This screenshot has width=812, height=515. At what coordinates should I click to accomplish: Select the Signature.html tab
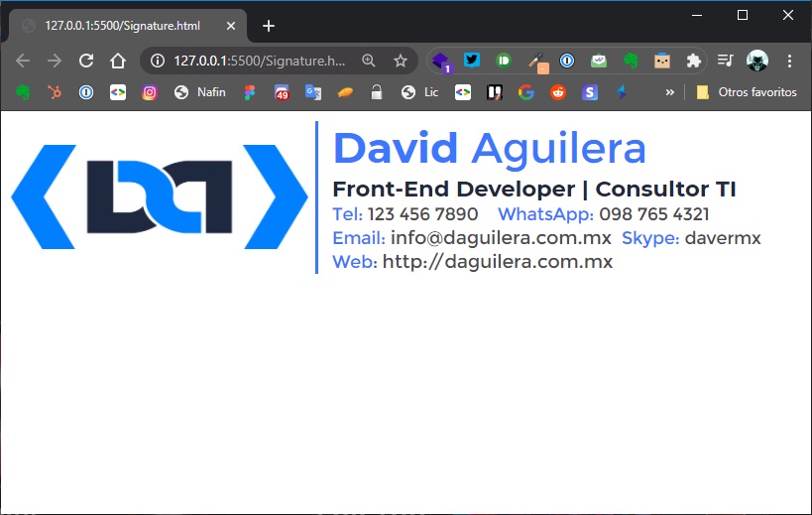[x=122, y=26]
